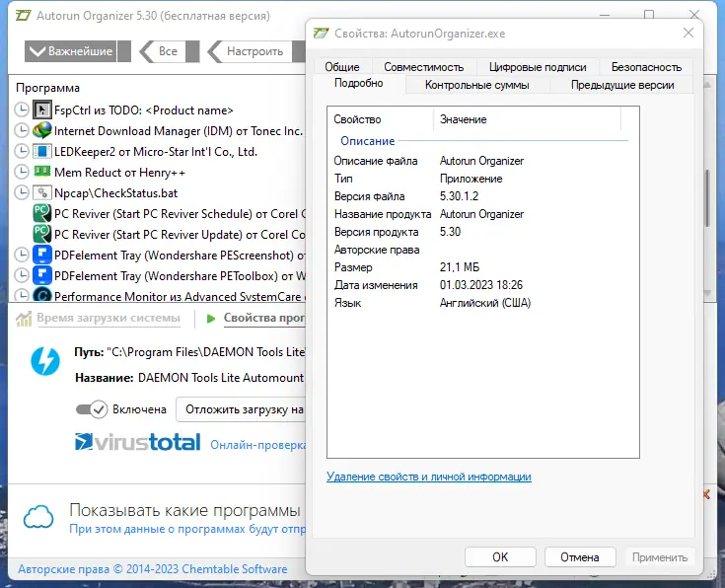Select the 'Дата изменения' property row

click(x=481, y=285)
